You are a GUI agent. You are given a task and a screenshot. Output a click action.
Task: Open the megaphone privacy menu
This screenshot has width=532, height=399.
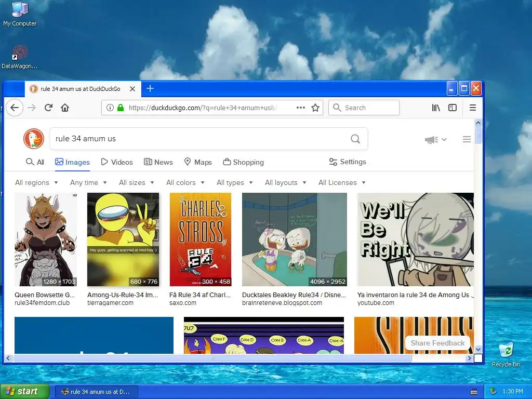click(436, 139)
